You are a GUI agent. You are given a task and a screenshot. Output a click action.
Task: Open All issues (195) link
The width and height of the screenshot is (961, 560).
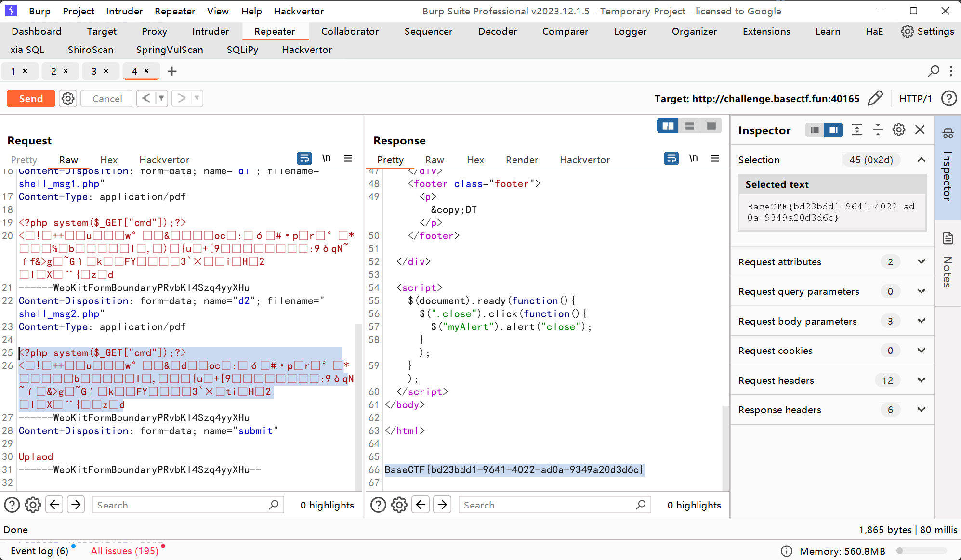pos(125,551)
